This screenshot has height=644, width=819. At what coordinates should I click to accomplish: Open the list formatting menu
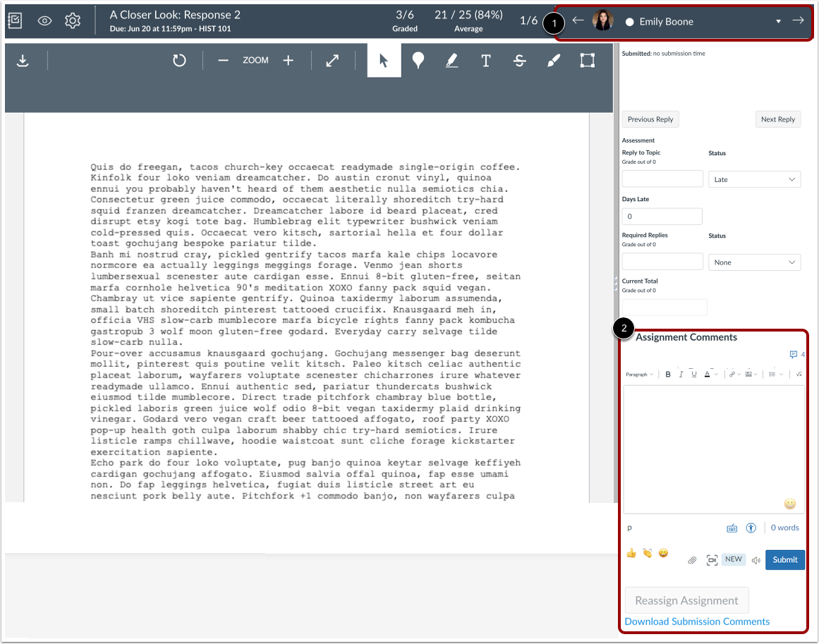[x=773, y=374]
